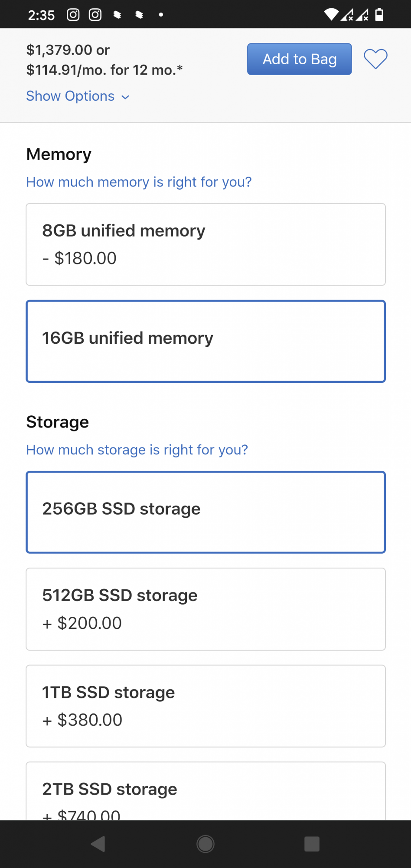
Task: Select 16GB unified memory option
Action: point(205,341)
